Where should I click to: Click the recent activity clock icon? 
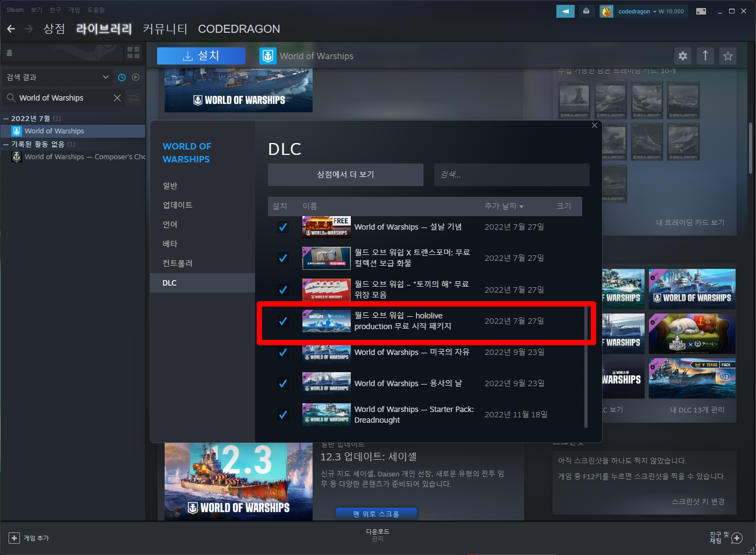pyautogui.click(x=122, y=77)
